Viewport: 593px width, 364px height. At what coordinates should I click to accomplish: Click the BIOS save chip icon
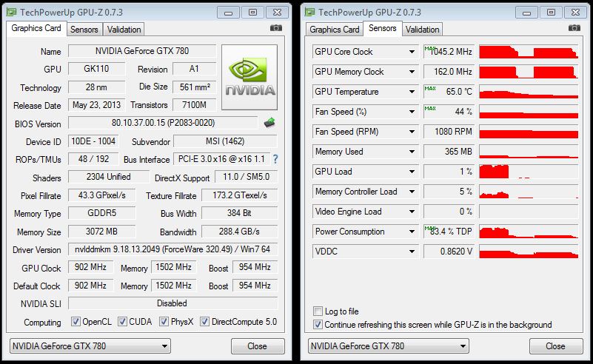(269, 123)
